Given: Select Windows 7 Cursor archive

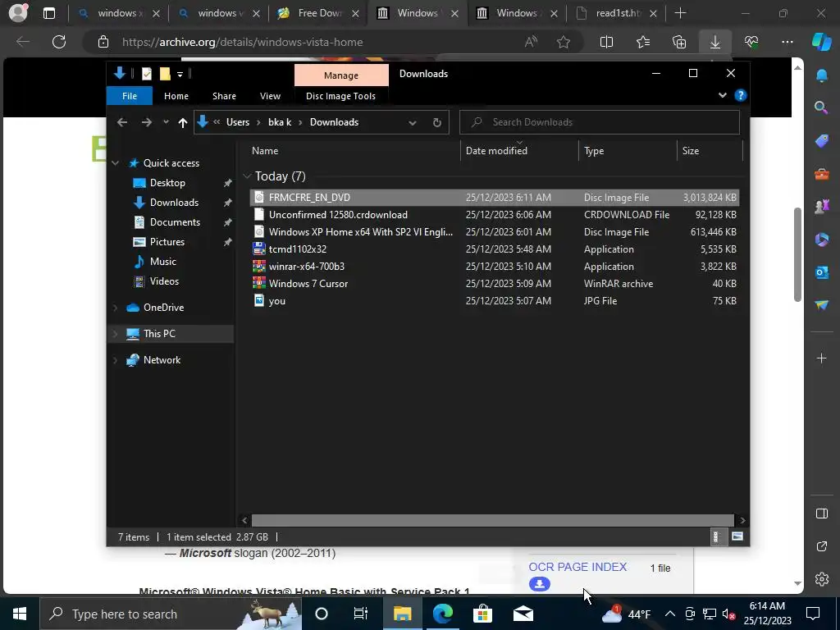Looking at the screenshot, I should click(x=494, y=283).
